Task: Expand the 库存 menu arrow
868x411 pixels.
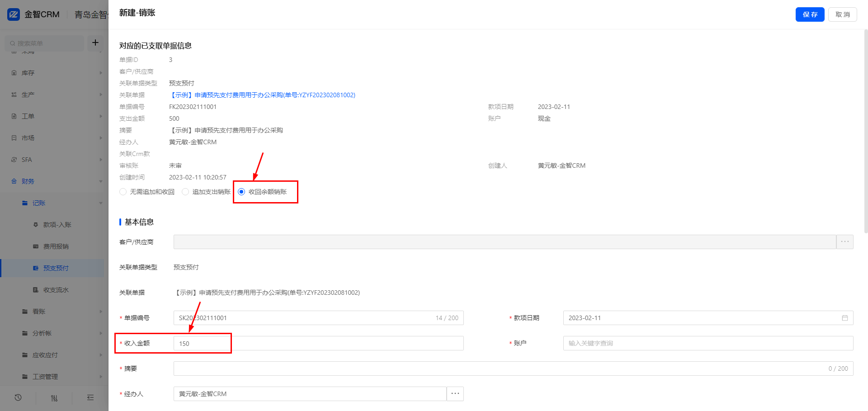Action: pos(100,73)
